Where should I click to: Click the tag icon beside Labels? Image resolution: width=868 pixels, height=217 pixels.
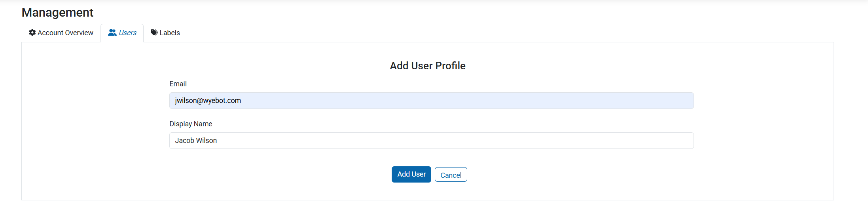click(154, 32)
